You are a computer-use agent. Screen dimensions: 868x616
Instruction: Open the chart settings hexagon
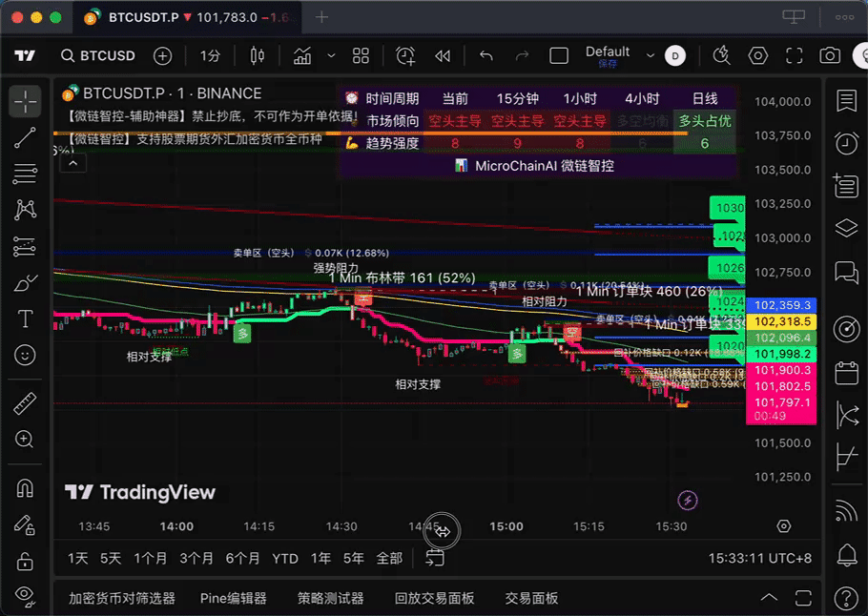point(758,55)
